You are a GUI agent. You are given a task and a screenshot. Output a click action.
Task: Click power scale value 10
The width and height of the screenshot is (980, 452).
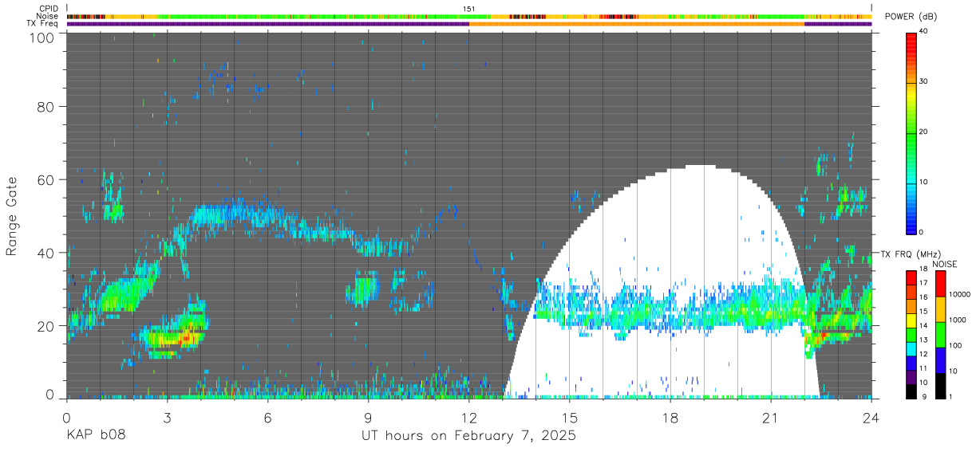click(923, 183)
